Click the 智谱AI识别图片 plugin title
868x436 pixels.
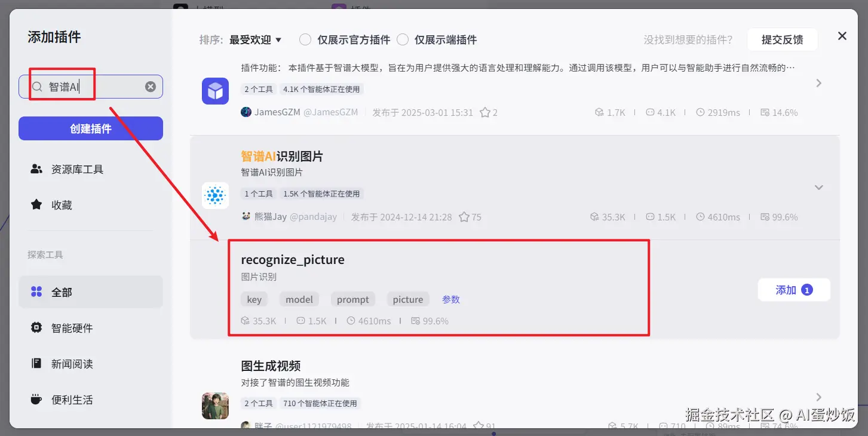point(282,156)
